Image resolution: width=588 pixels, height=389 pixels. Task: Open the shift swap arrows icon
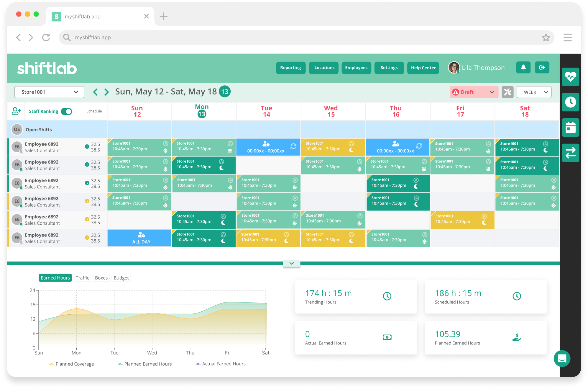(x=571, y=153)
